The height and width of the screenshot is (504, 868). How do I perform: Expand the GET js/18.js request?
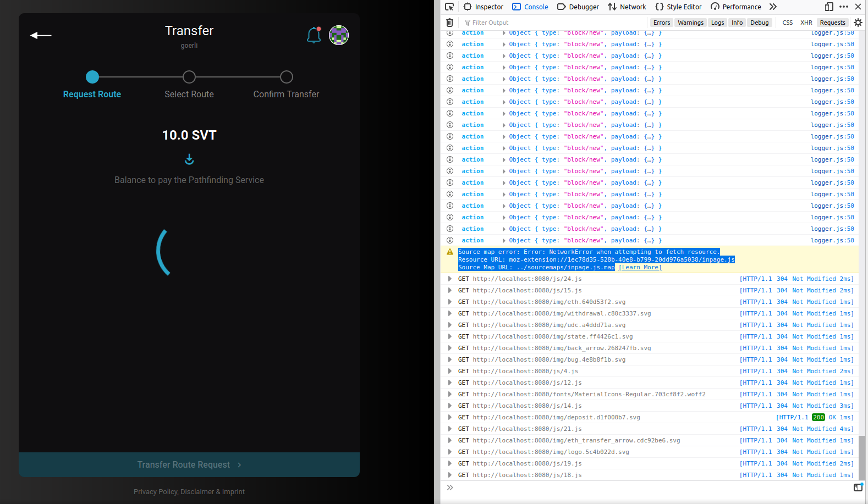(x=450, y=475)
